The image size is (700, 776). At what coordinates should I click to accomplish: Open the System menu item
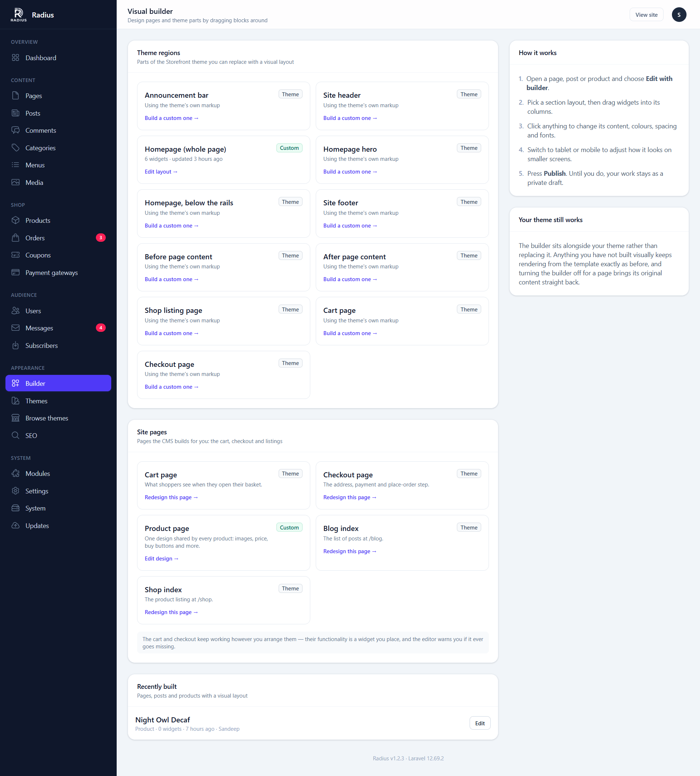pos(58,508)
